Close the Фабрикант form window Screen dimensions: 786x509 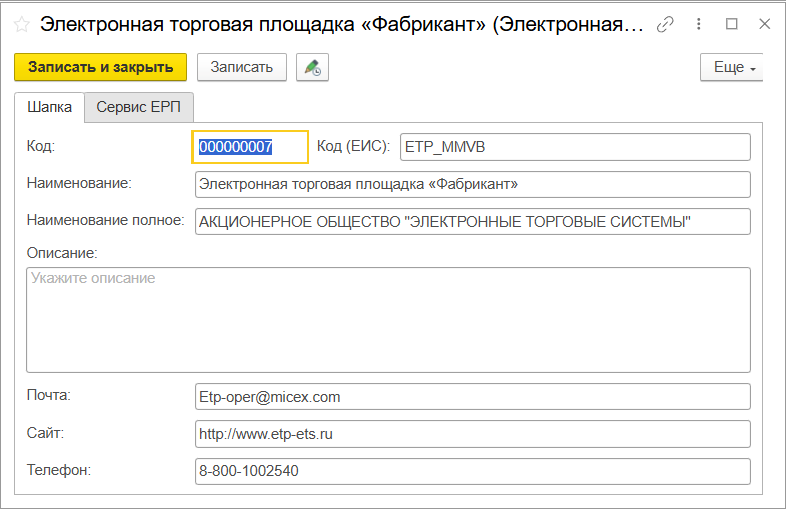(x=764, y=24)
